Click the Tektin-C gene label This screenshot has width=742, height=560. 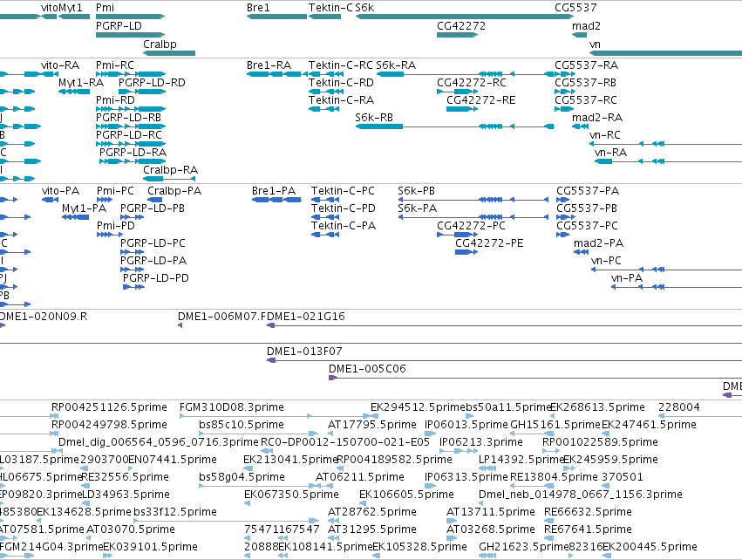pyautogui.click(x=330, y=8)
